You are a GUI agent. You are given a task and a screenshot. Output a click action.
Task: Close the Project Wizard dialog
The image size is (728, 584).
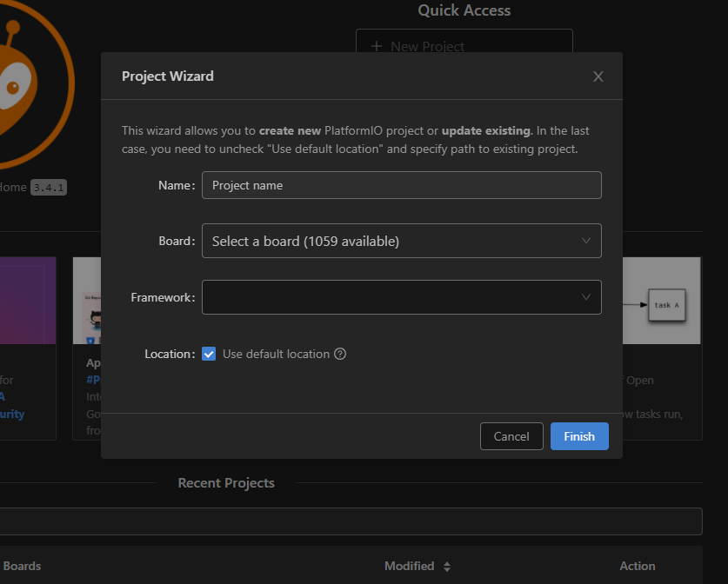pyautogui.click(x=598, y=76)
